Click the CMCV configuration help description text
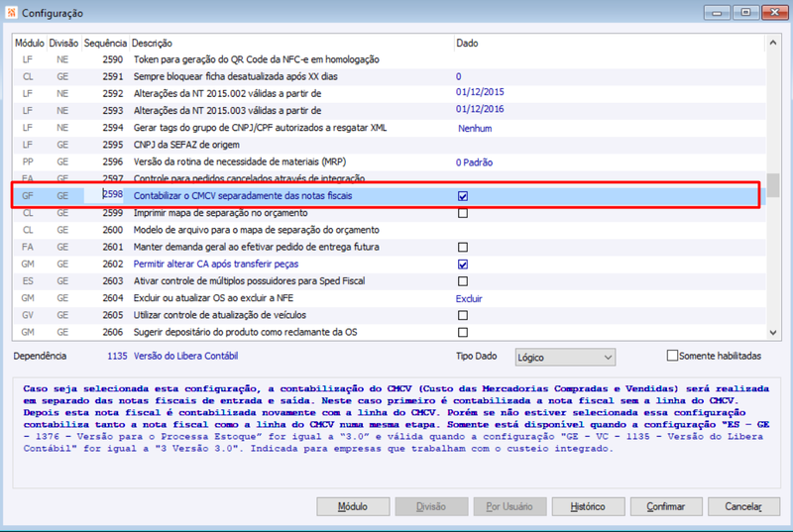 pyautogui.click(x=396, y=419)
